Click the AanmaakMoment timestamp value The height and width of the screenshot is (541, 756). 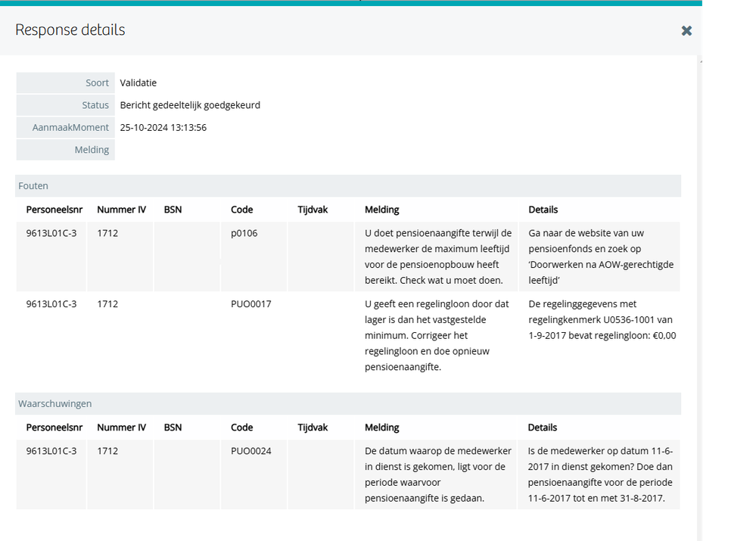tap(163, 127)
